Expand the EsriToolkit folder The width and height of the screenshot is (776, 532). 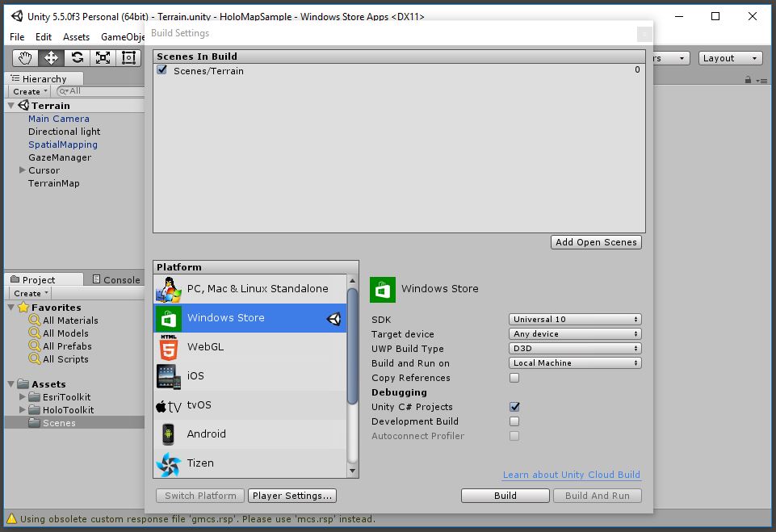pyautogui.click(x=22, y=396)
